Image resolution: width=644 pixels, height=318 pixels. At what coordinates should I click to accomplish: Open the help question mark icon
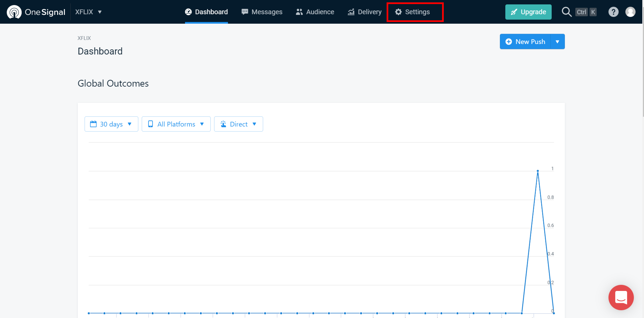point(613,12)
